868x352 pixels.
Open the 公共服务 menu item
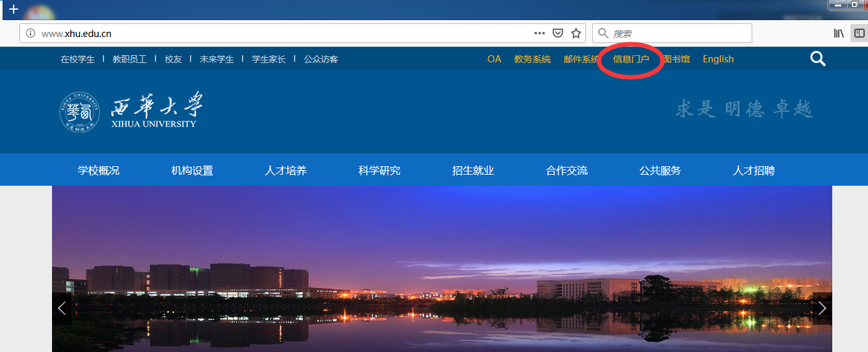point(661,171)
